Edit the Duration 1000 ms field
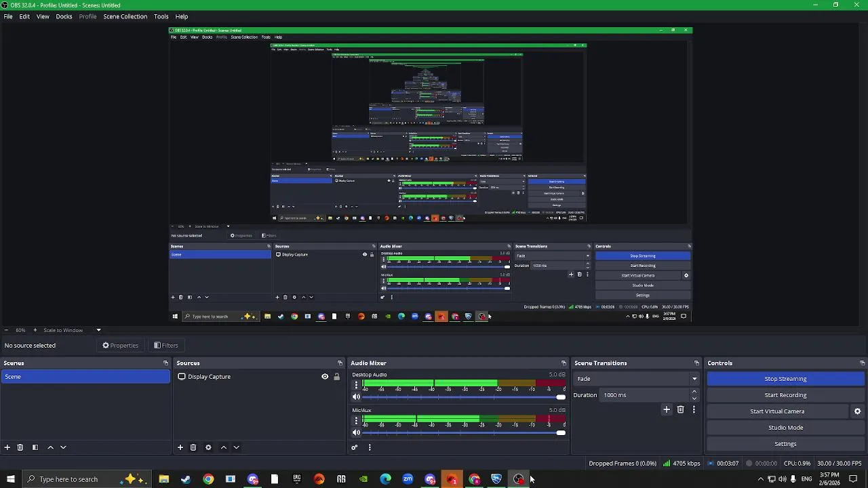This screenshot has height=488, width=868. click(644, 395)
